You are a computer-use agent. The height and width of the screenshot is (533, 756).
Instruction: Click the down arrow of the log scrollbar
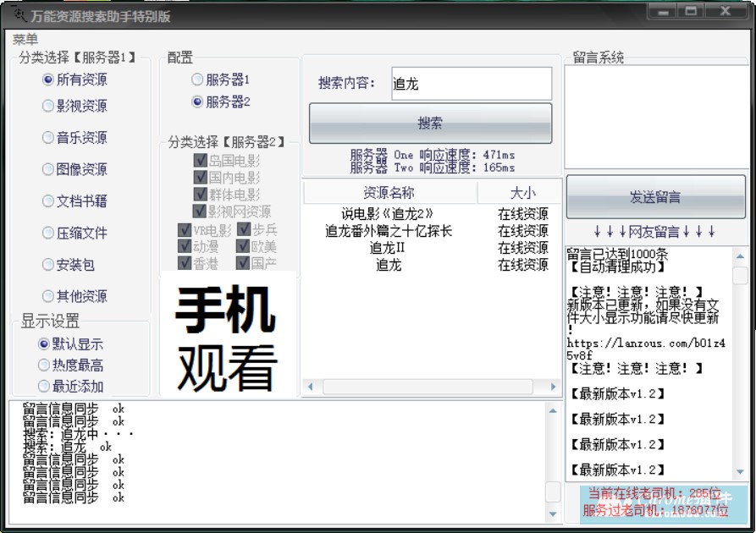(x=552, y=514)
